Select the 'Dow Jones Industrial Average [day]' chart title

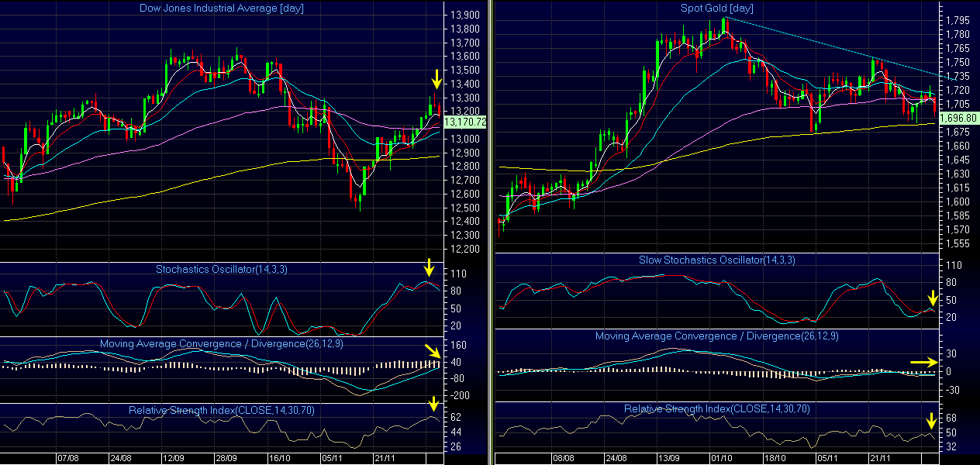tap(222, 9)
